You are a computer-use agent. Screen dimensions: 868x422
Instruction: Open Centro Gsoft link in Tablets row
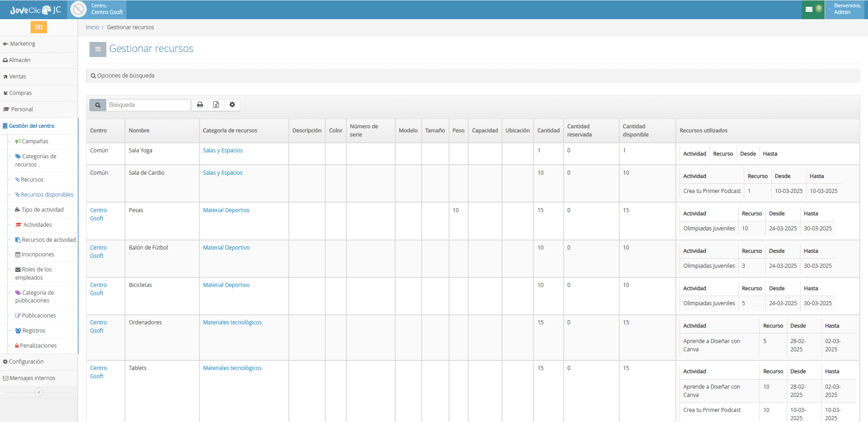pyautogui.click(x=99, y=372)
